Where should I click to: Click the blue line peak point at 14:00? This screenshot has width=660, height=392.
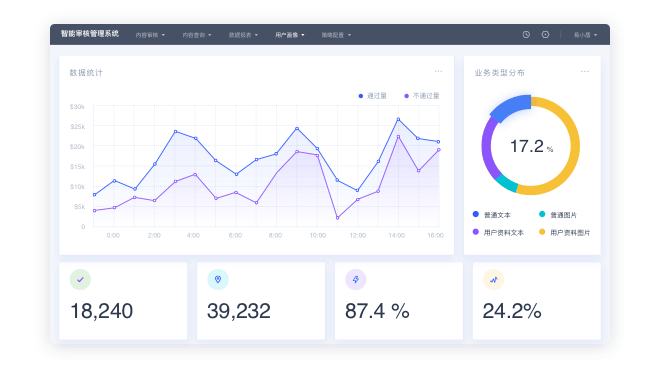pyautogui.click(x=398, y=120)
